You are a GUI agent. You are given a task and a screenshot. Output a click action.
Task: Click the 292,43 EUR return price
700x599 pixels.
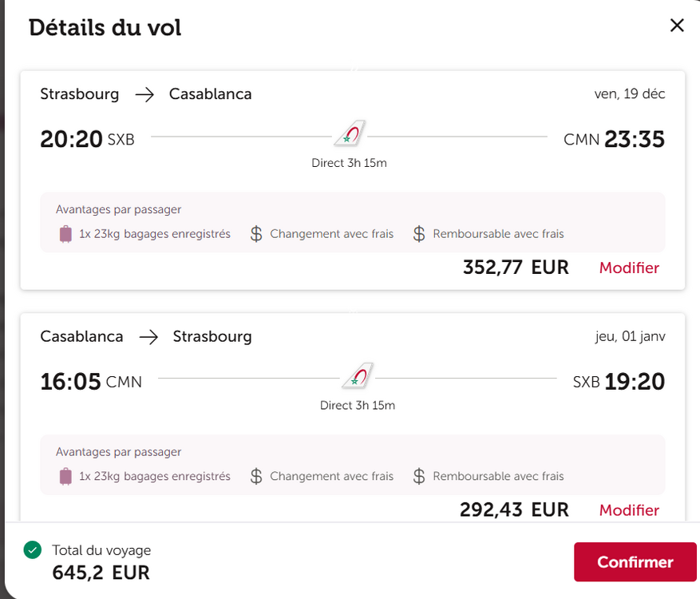pyautogui.click(x=514, y=510)
